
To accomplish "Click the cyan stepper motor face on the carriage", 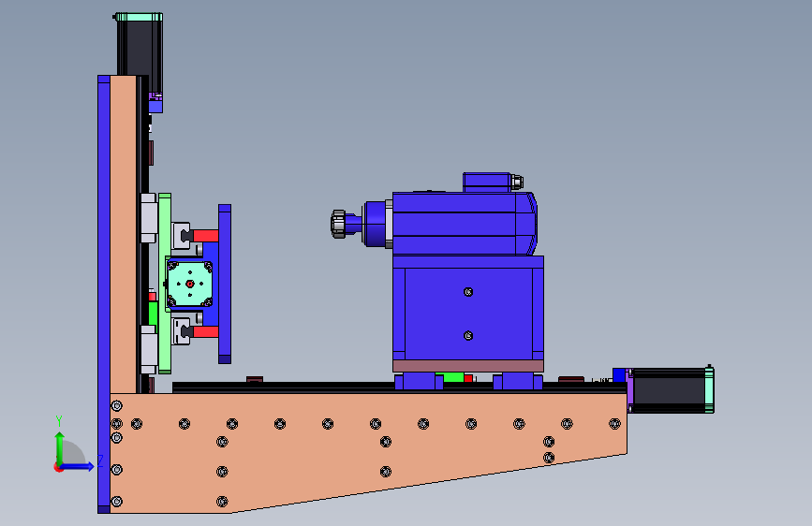I will (190, 284).
